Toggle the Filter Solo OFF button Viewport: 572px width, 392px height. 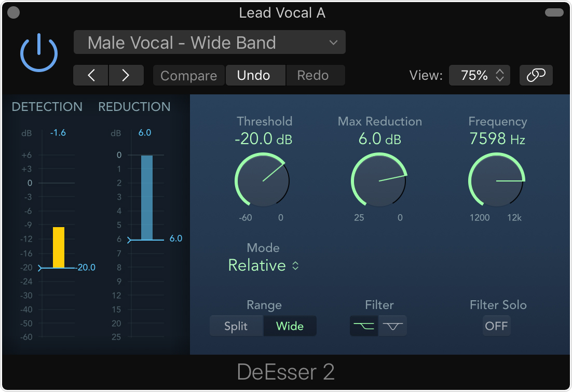click(x=496, y=326)
